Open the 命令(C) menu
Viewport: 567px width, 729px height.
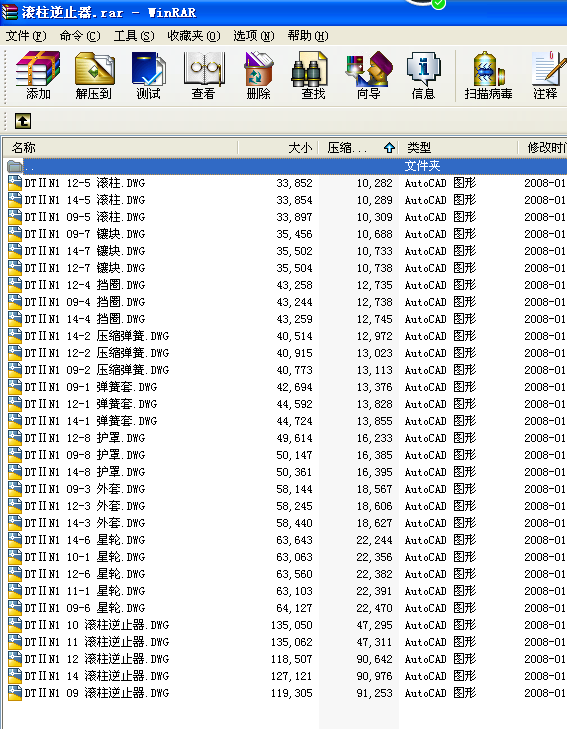coord(79,36)
